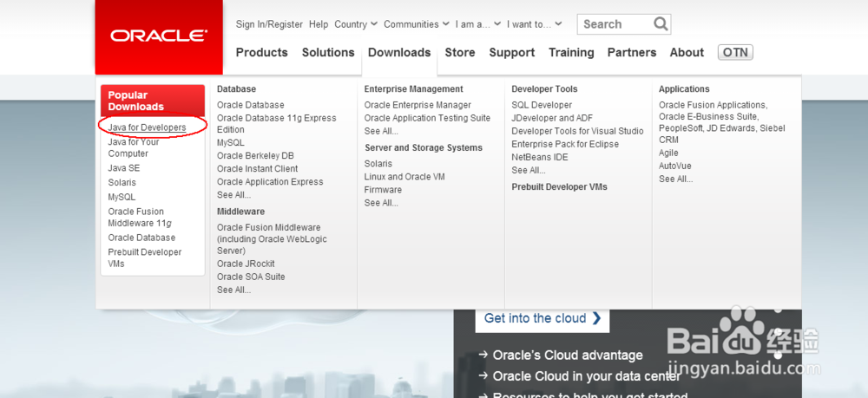
Task: Click Oracle's Cloud advantage link
Action: pyautogui.click(x=567, y=355)
